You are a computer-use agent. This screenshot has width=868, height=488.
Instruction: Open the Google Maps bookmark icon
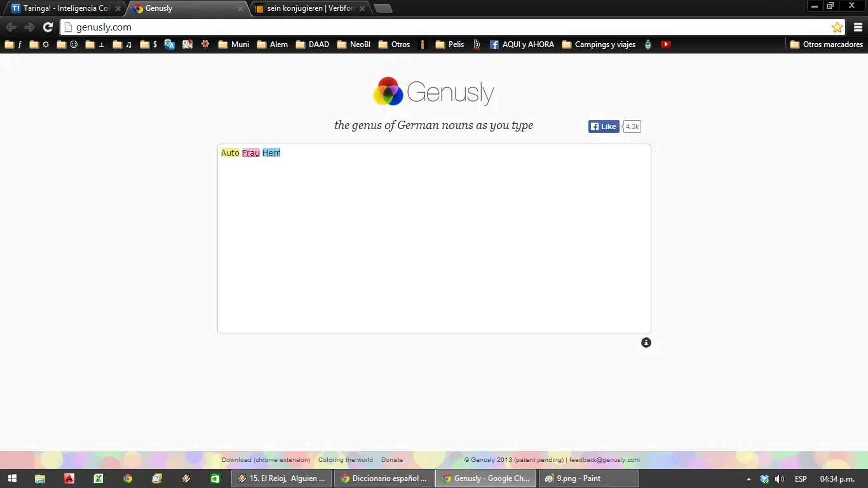(187, 44)
